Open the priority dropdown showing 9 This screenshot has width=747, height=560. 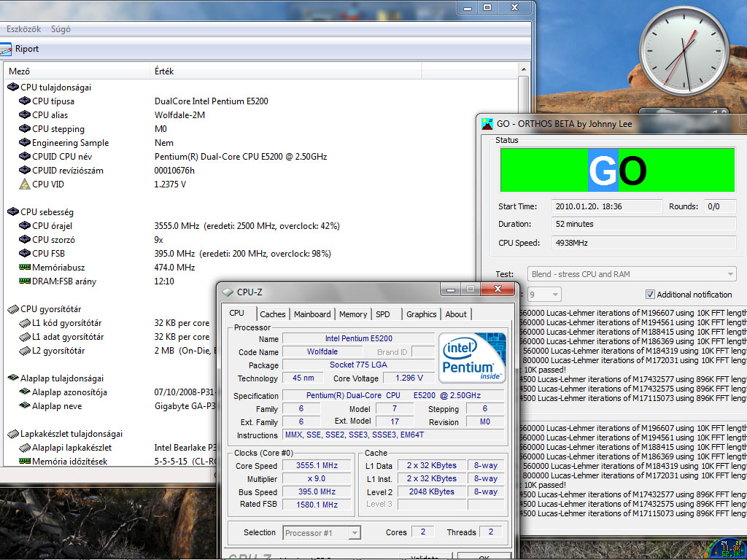coord(544,295)
